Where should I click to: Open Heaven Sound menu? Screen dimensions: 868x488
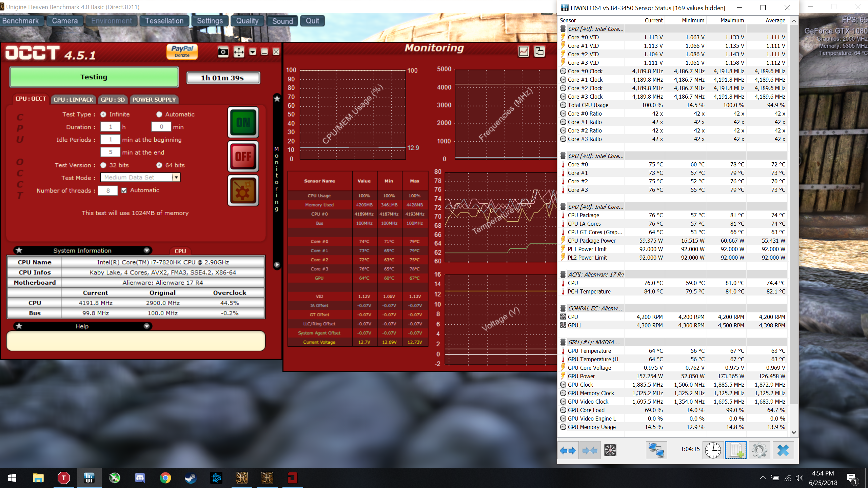(x=282, y=21)
